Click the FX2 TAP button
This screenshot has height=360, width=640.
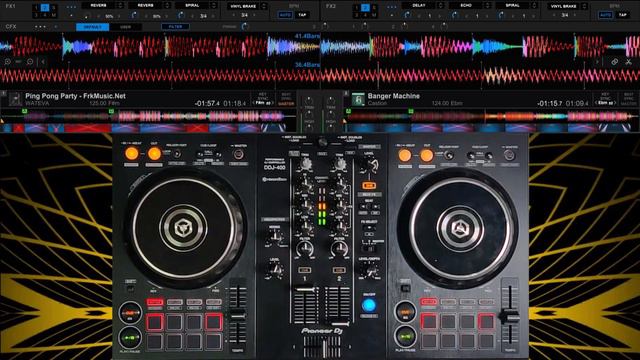(x=622, y=15)
